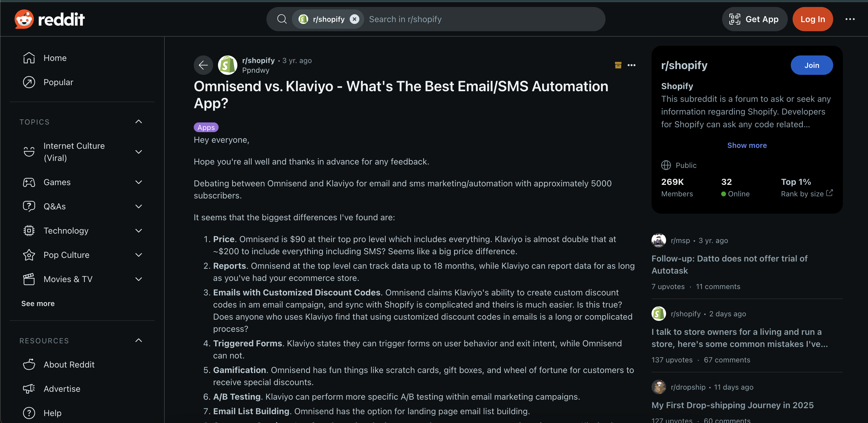Expand Internet Culture (Viral) topic
This screenshot has height=423, width=868.
click(x=138, y=152)
